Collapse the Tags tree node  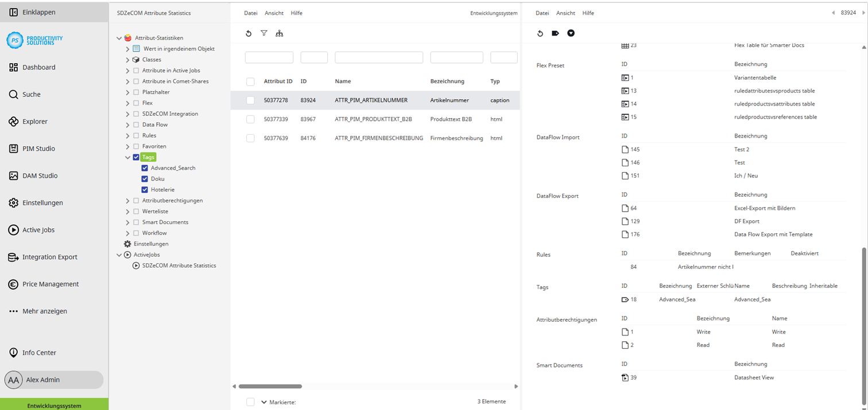coord(126,157)
